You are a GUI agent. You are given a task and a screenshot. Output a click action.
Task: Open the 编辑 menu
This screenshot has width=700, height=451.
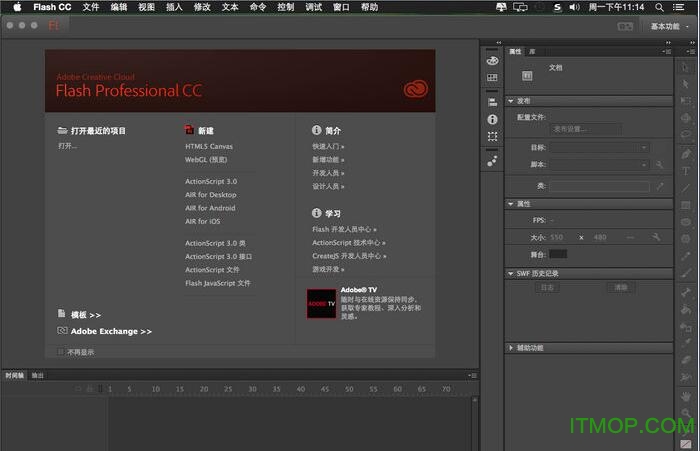coord(119,7)
